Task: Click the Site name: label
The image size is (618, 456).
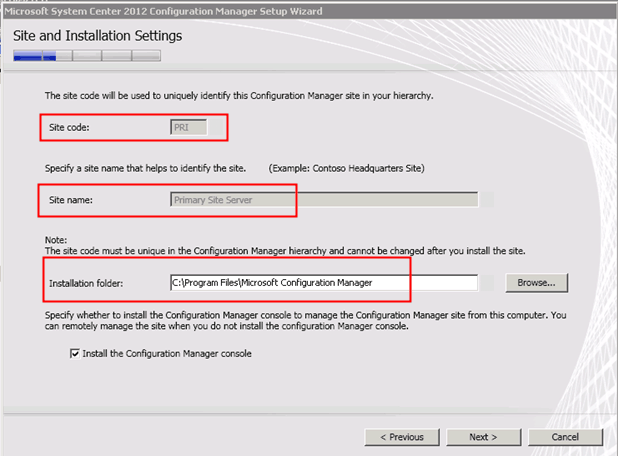Action: (x=71, y=200)
